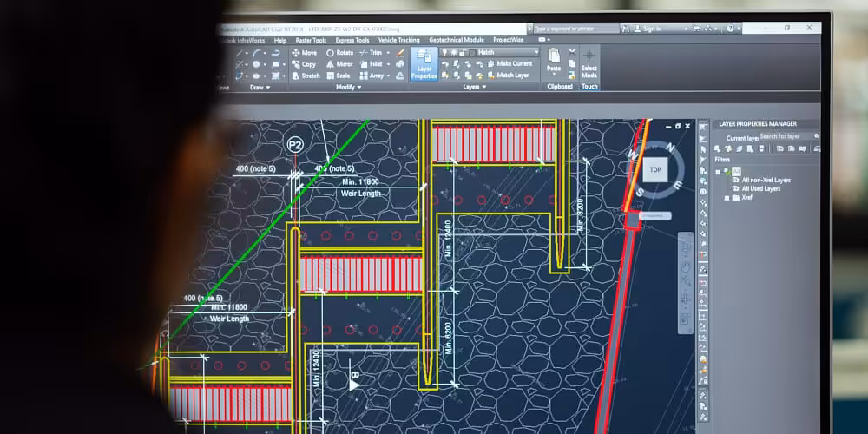Choose the Array tool

point(372,76)
